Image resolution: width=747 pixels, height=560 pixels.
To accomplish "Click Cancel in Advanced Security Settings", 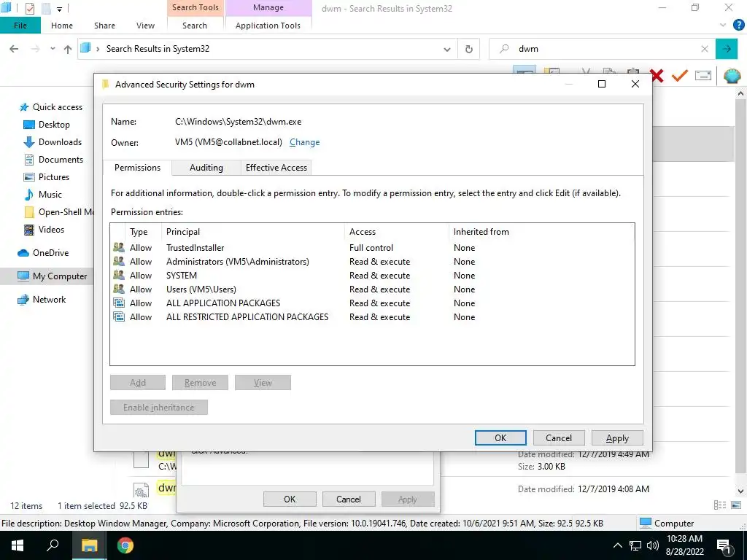I will [x=558, y=438].
